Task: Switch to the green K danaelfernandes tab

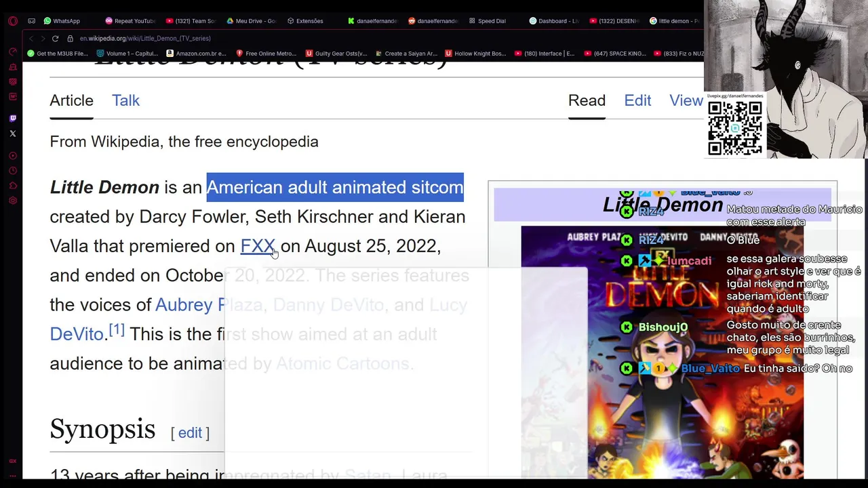Action: [x=372, y=21]
